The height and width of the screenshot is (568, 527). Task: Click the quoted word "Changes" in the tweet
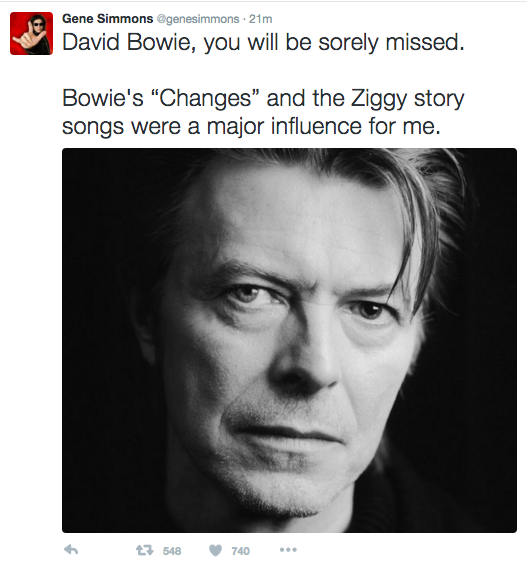click(205, 99)
